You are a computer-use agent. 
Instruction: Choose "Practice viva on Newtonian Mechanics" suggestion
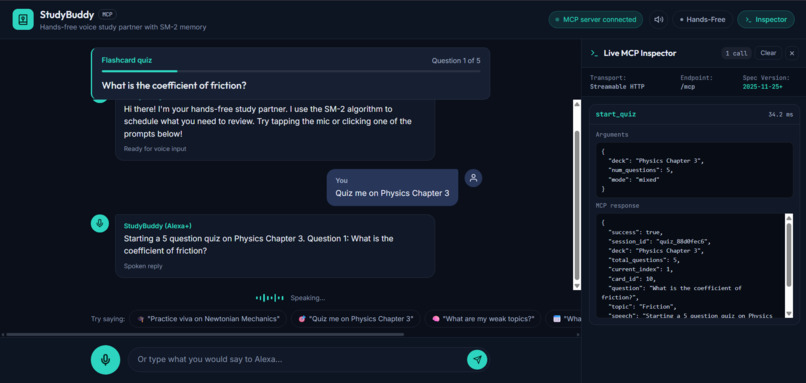pyautogui.click(x=208, y=319)
